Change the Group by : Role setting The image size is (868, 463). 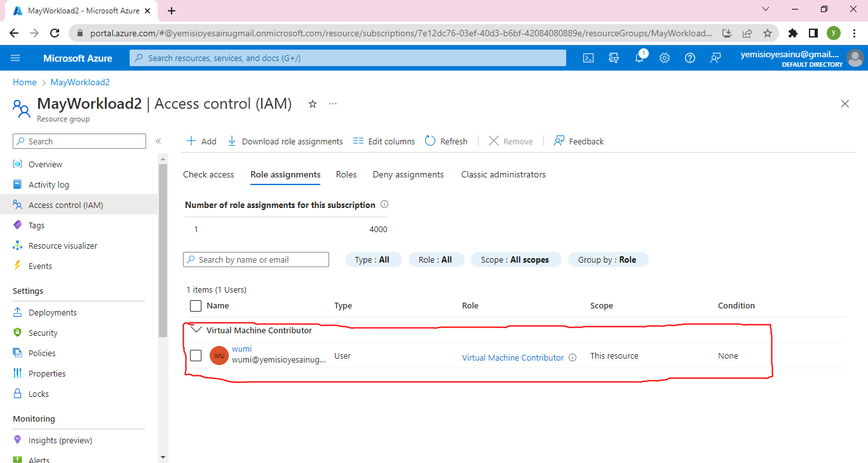pyautogui.click(x=608, y=259)
